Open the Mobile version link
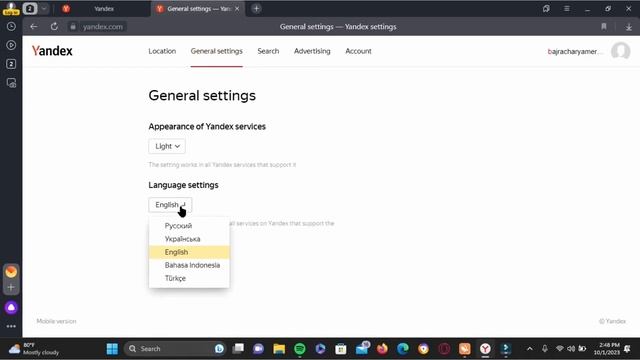 point(56,321)
